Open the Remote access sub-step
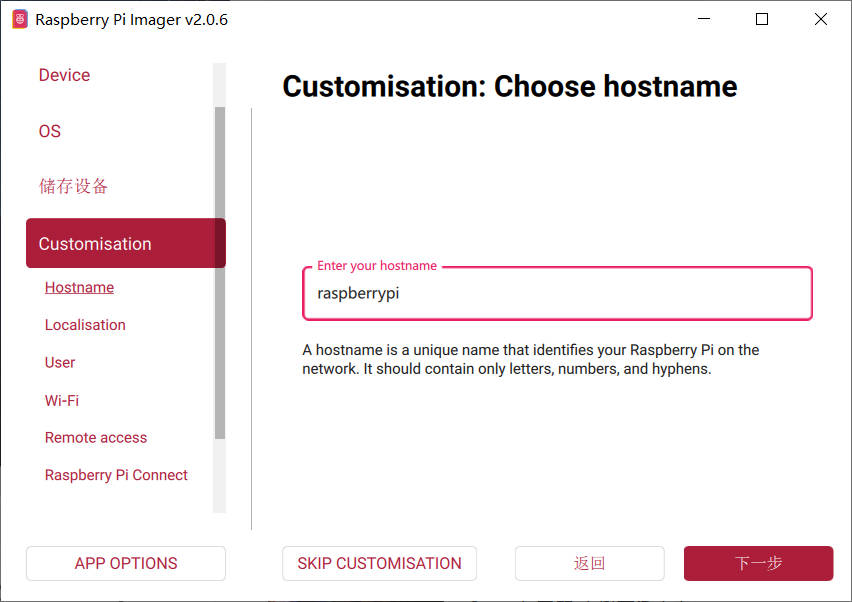The width and height of the screenshot is (852, 602). 96,437
